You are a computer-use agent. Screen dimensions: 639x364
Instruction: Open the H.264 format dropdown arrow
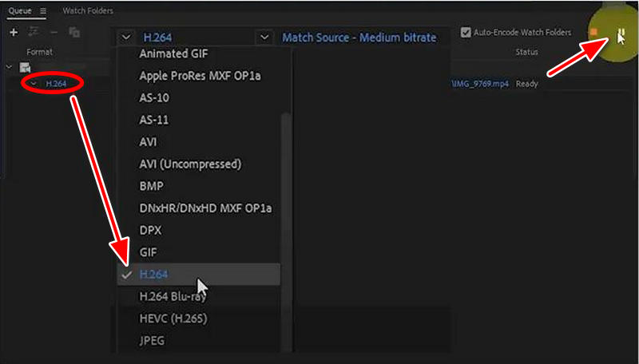[x=126, y=37]
